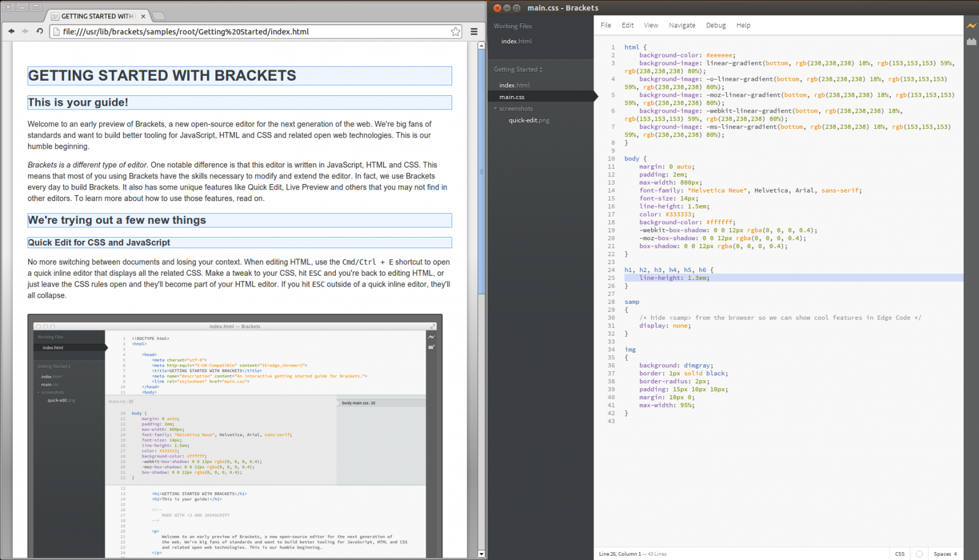Click the Chrome scrollbar up arrow
The image size is (979, 560).
(482, 45)
